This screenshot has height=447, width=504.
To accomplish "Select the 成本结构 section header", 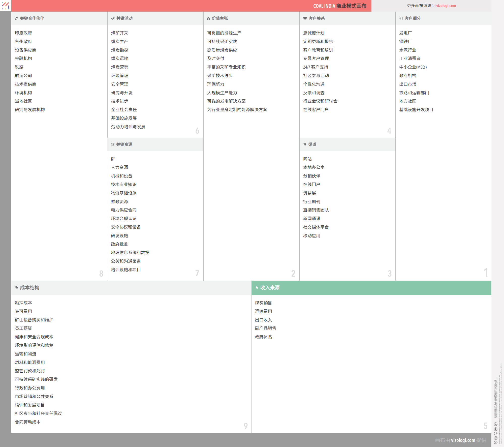I will point(29,288).
